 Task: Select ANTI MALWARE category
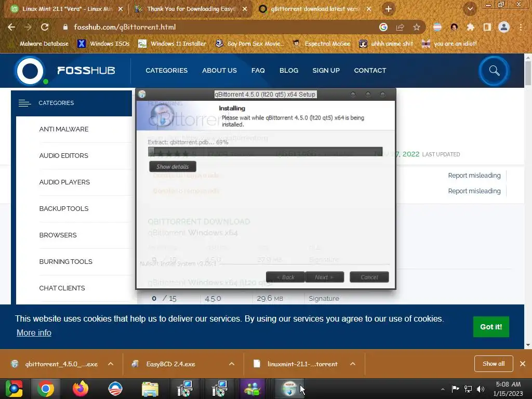point(64,129)
